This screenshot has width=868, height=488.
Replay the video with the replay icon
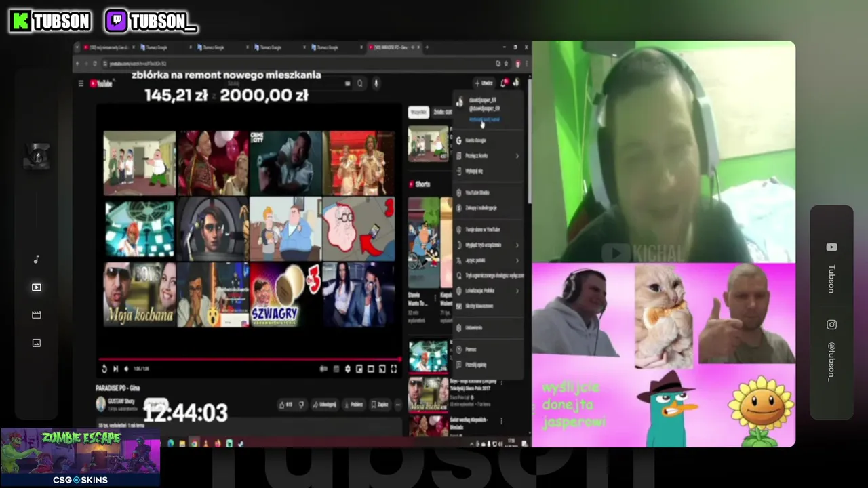tap(104, 369)
